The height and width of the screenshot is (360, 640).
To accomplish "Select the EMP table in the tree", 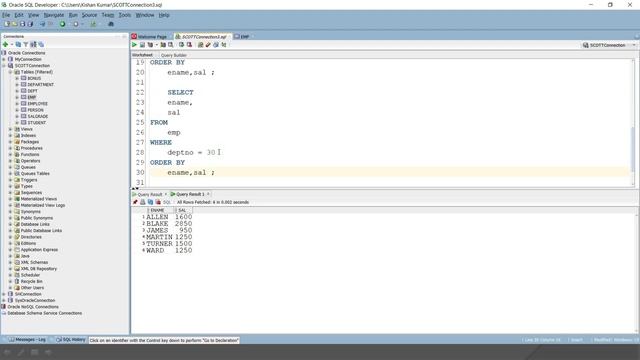I will pyautogui.click(x=32, y=97).
